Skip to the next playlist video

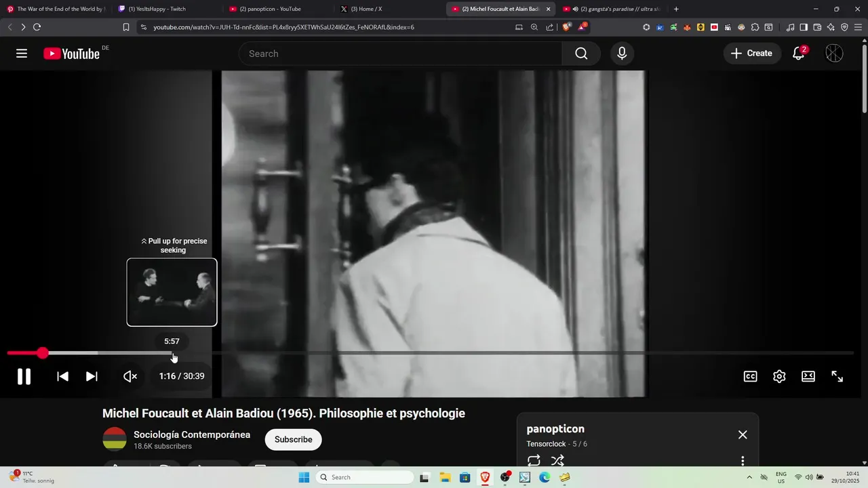coord(92,376)
